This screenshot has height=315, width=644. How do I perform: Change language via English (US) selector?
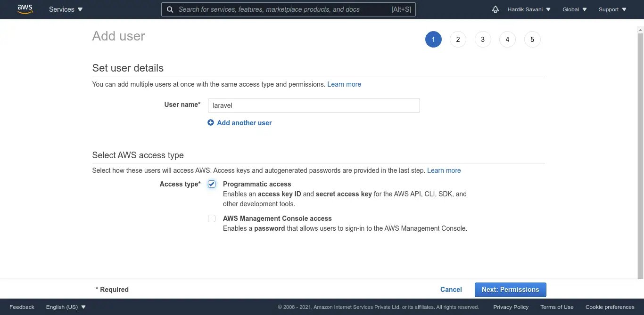click(66, 307)
